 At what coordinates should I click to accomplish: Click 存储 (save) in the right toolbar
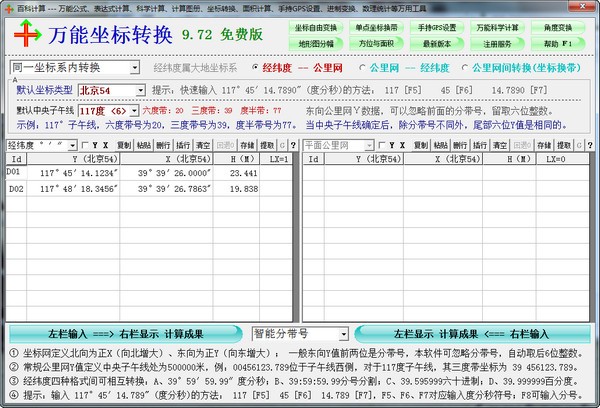[x=544, y=145]
